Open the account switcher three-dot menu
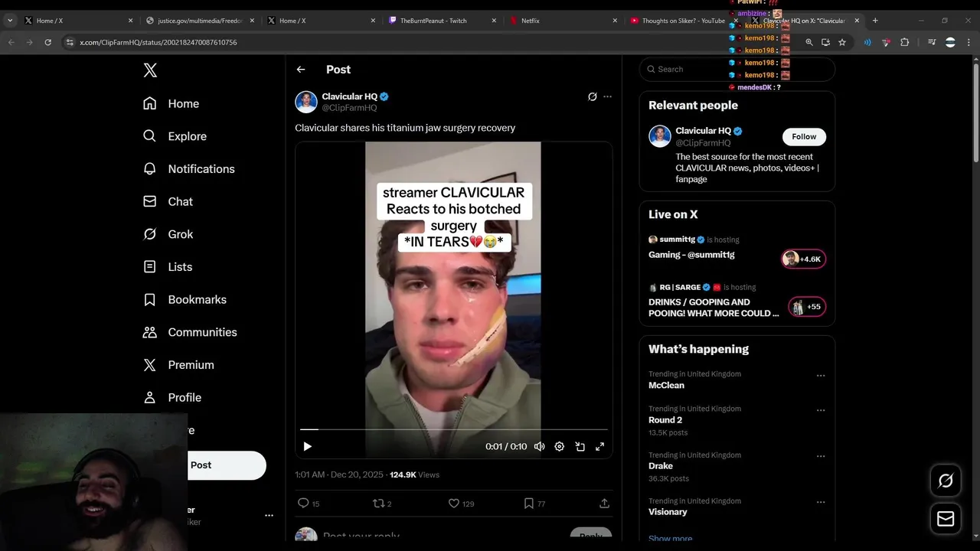This screenshot has height=551, width=980. coord(269,516)
